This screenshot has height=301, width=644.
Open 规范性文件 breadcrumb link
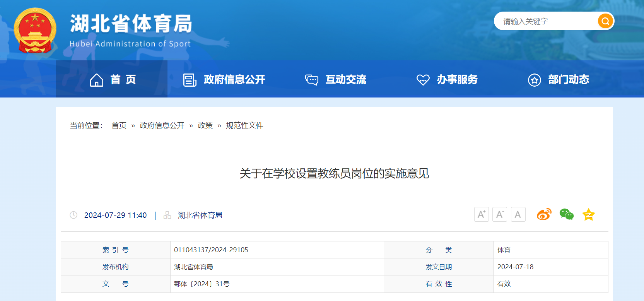[x=244, y=125]
